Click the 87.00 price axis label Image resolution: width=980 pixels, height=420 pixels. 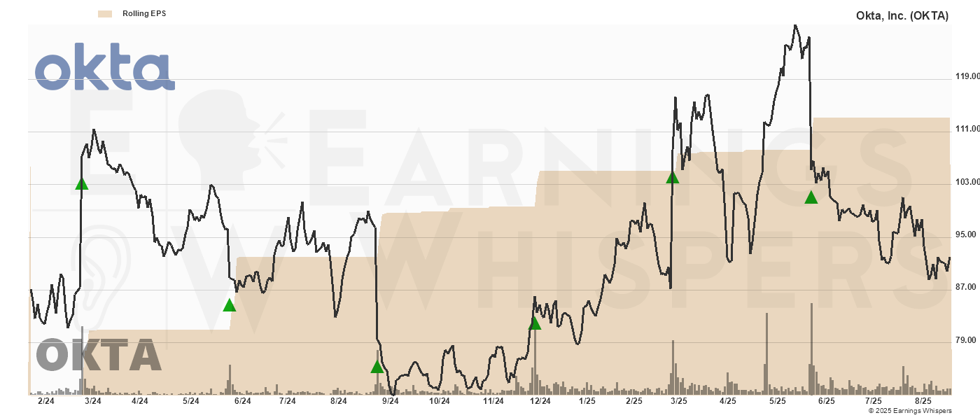click(965, 287)
